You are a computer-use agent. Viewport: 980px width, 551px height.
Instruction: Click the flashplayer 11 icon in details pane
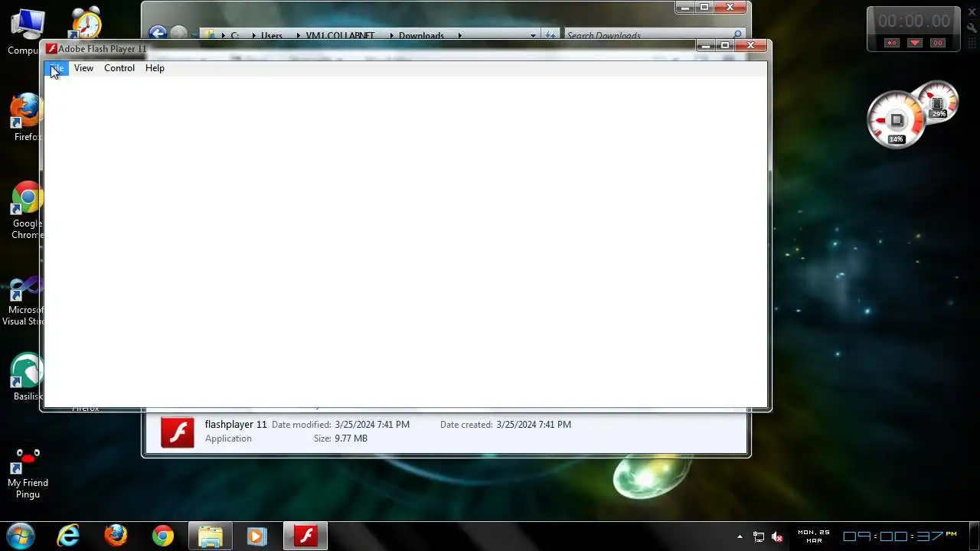click(178, 432)
